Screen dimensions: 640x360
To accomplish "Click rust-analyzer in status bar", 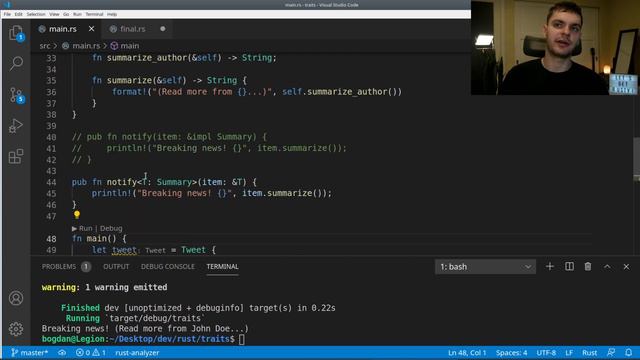I will (137, 353).
